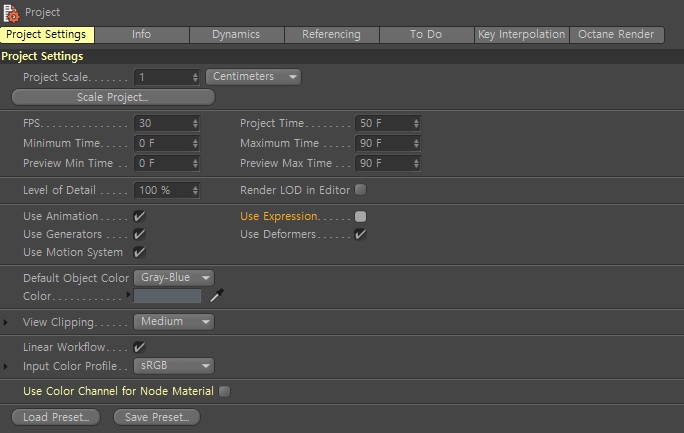The height and width of the screenshot is (433, 684).
Task: Toggle Render LOD in Editor checkbox
Action: tap(360, 190)
